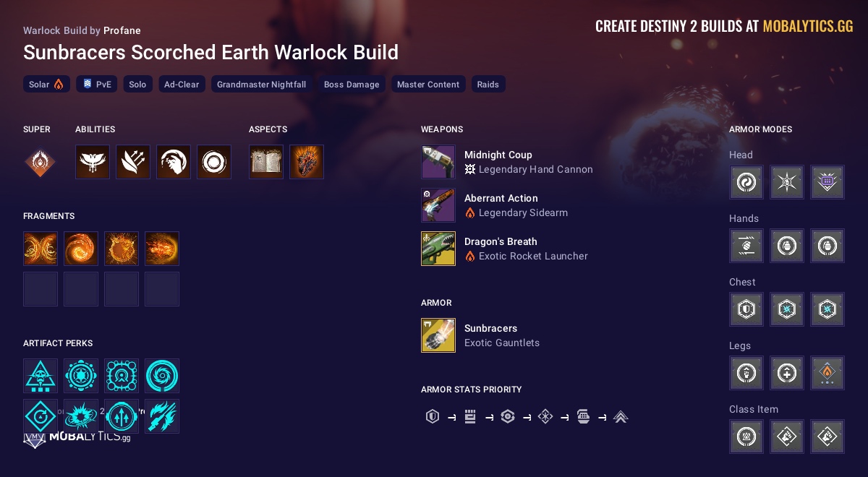Select the third Legs armor mod icon

point(827,373)
